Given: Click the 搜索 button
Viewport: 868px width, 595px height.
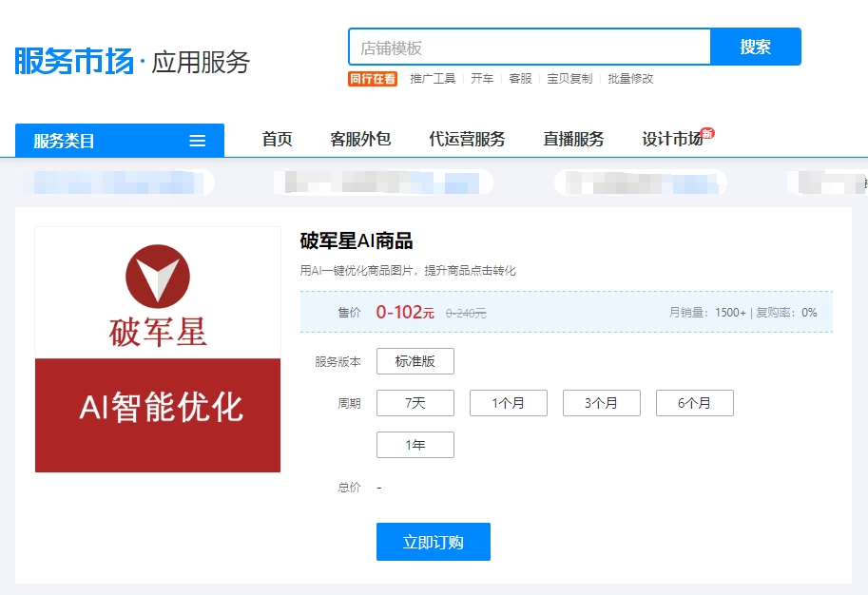Looking at the screenshot, I should [755, 47].
